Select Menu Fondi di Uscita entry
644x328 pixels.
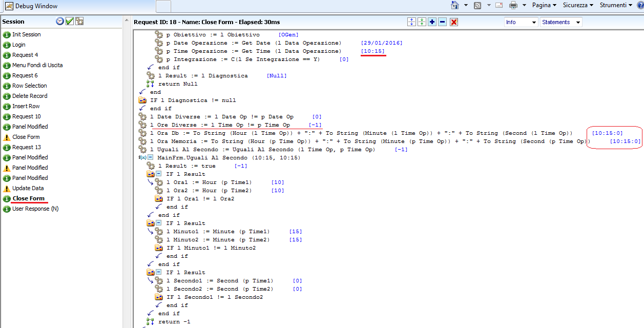37,65
